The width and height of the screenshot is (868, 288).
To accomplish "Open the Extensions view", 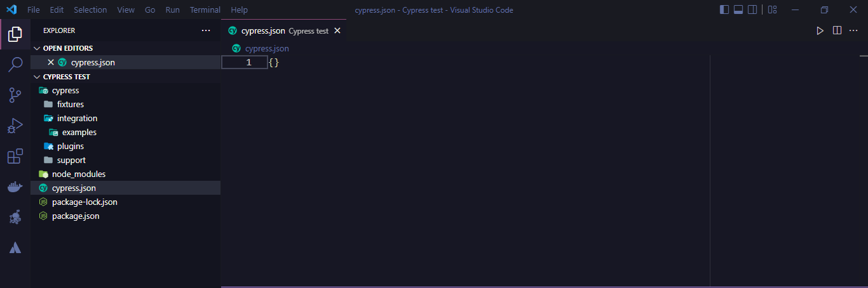I will (x=15, y=156).
